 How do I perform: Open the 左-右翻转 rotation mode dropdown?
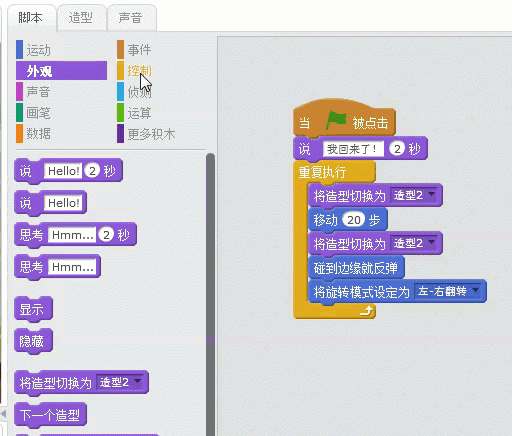(448, 291)
